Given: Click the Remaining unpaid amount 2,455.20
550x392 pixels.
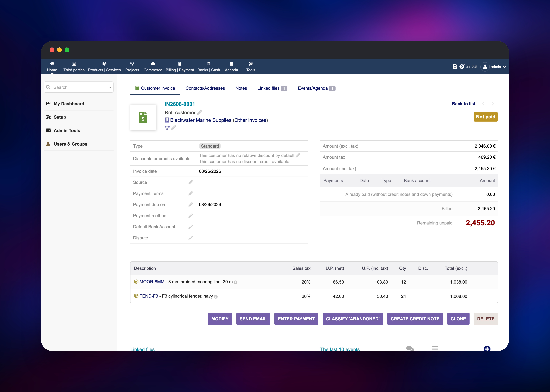Looking at the screenshot, I should (x=480, y=223).
